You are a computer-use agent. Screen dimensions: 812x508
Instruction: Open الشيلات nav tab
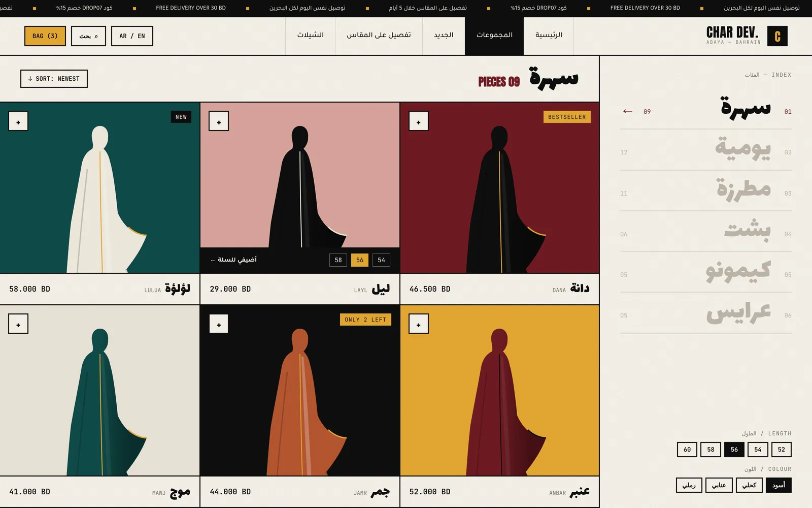[310, 36]
